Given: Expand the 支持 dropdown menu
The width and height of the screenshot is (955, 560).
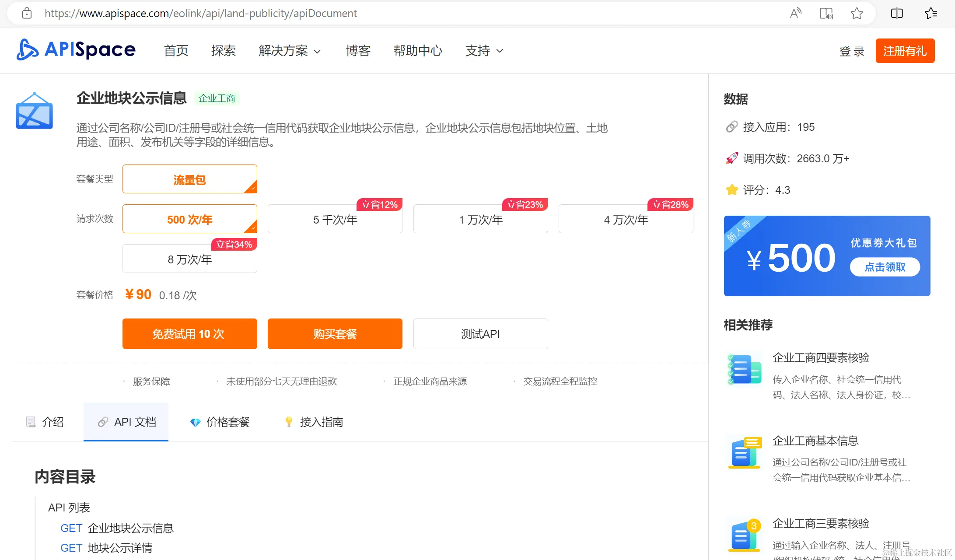Looking at the screenshot, I should coord(484,51).
